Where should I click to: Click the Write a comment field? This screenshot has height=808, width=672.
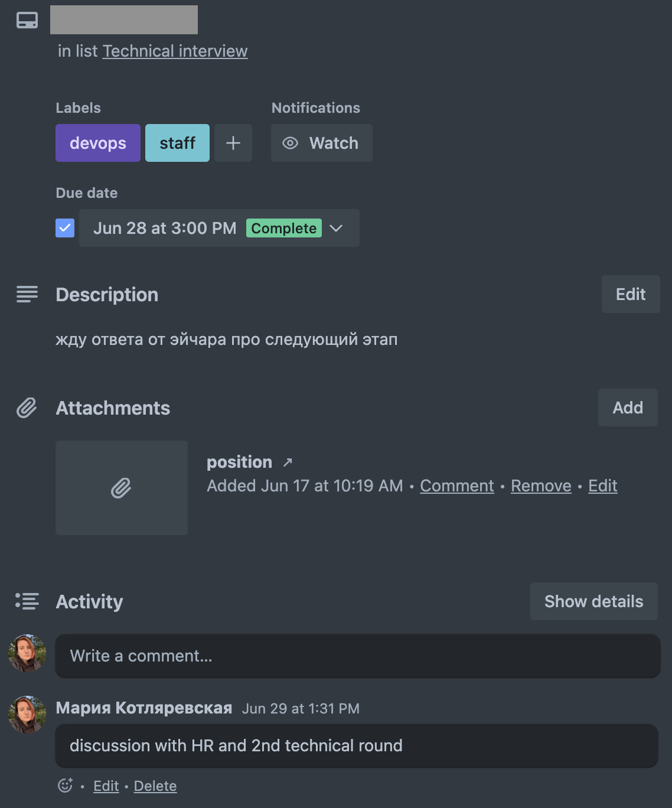[x=357, y=656]
